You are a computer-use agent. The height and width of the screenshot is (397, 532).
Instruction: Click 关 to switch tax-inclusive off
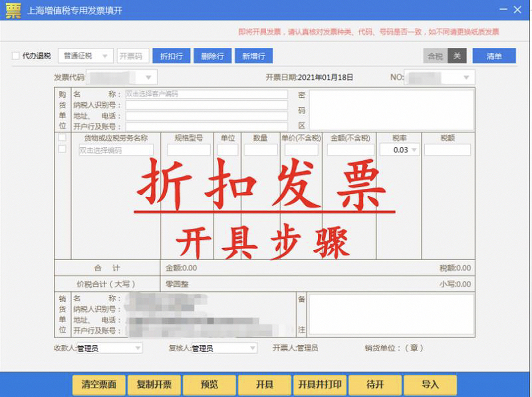click(x=457, y=56)
